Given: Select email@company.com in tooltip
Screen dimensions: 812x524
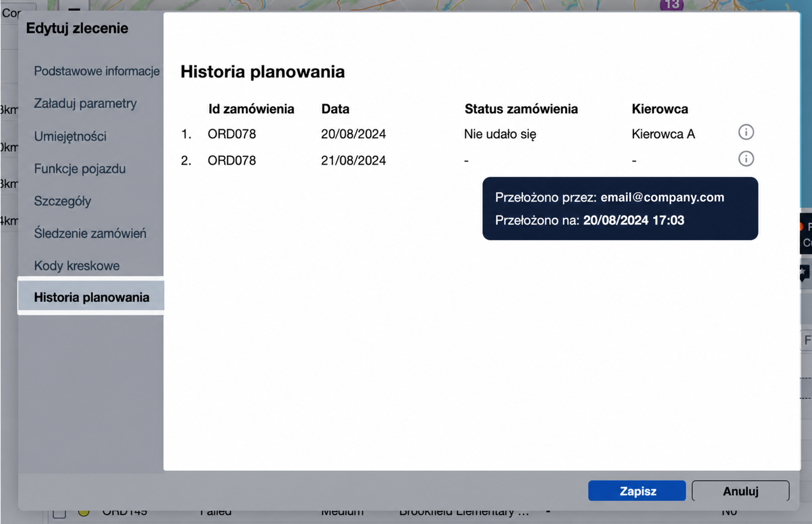Looking at the screenshot, I should click(662, 197).
